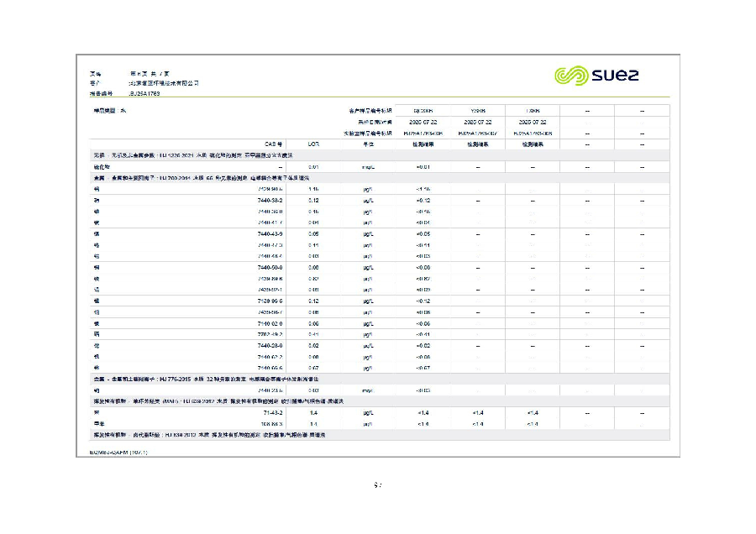The height and width of the screenshot is (534, 756).
Task: Select the CAS column header
Action: (x=273, y=144)
